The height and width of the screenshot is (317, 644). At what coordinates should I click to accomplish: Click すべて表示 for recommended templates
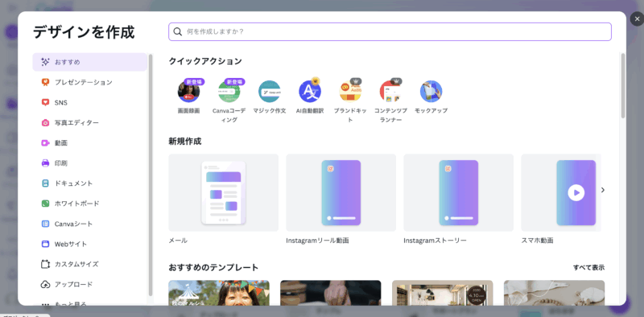coord(588,268)
